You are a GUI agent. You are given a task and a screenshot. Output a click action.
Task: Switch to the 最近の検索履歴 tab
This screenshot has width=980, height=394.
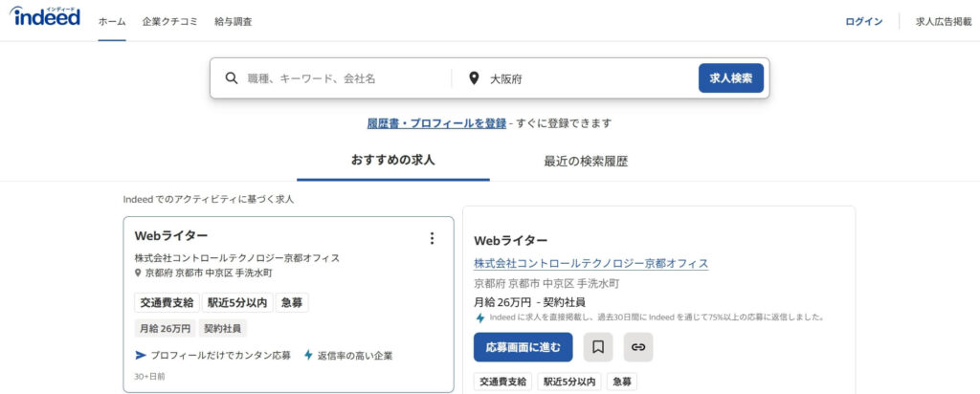pos(586,162)
